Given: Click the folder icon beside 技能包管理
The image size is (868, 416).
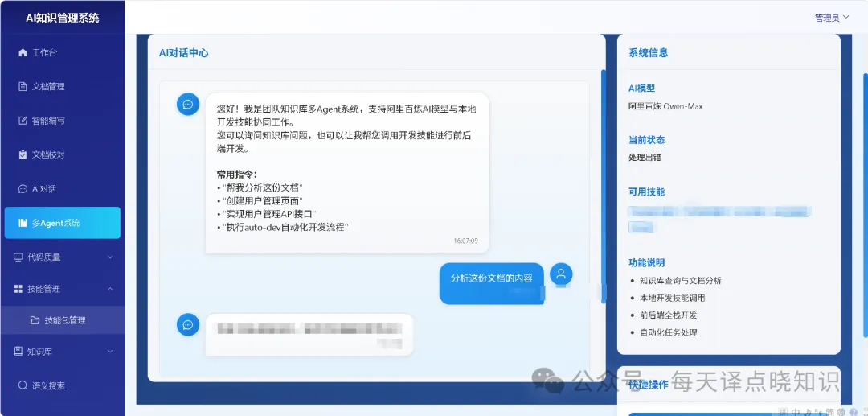Looking at the screenshot, I should 35,320.
